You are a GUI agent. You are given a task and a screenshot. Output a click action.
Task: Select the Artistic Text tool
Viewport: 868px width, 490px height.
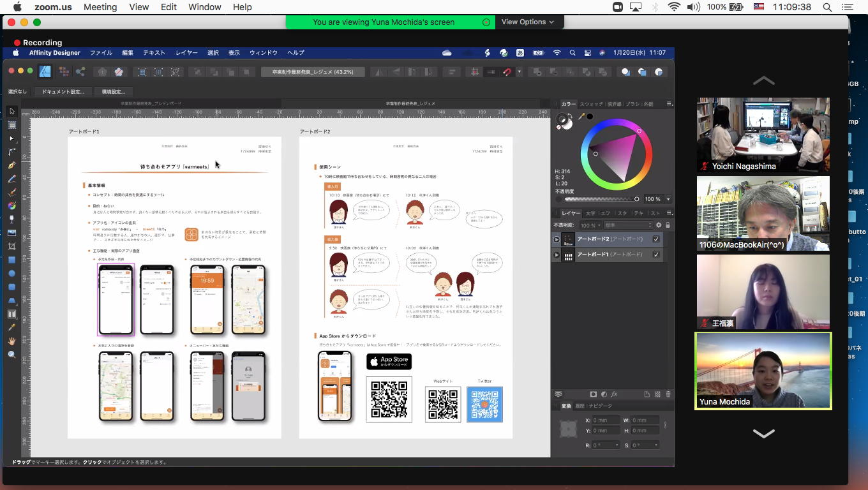click(x=11, y=314)
